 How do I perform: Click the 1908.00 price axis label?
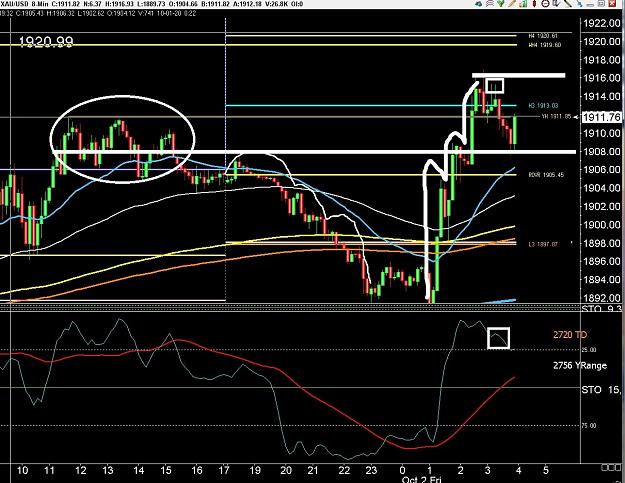(x=602, y=151)
